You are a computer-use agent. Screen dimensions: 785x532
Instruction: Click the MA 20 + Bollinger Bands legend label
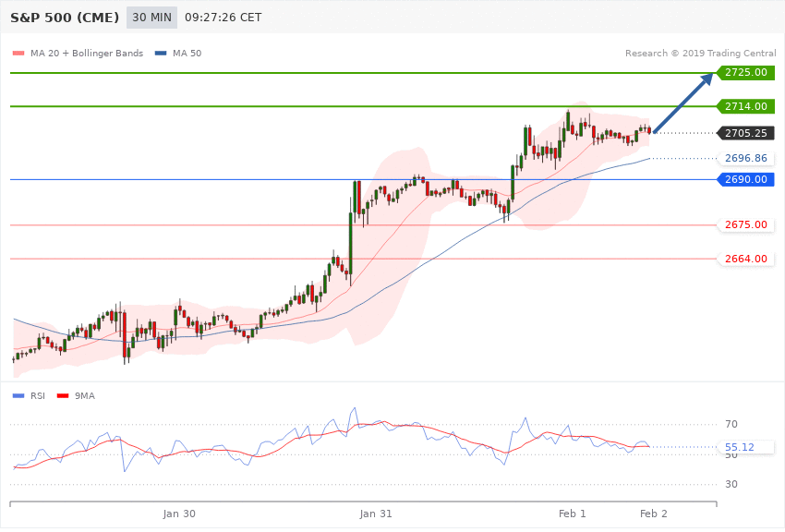tap(87, 53)
